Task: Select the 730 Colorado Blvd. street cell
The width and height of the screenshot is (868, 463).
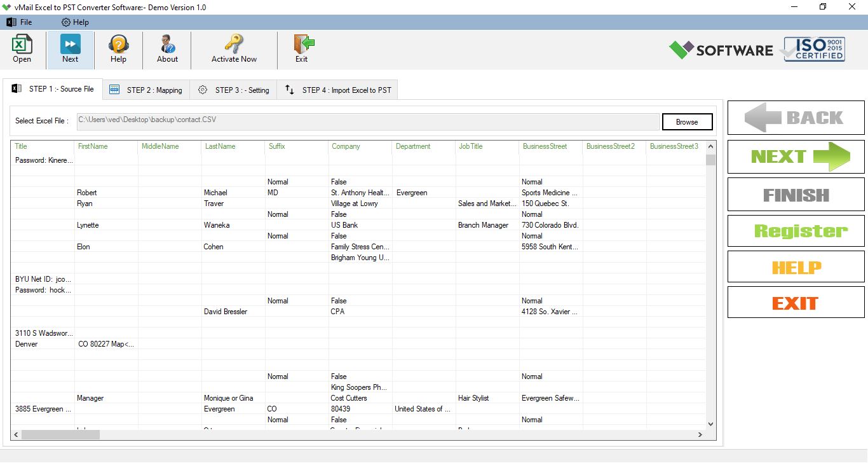Action: coord(551,225)
